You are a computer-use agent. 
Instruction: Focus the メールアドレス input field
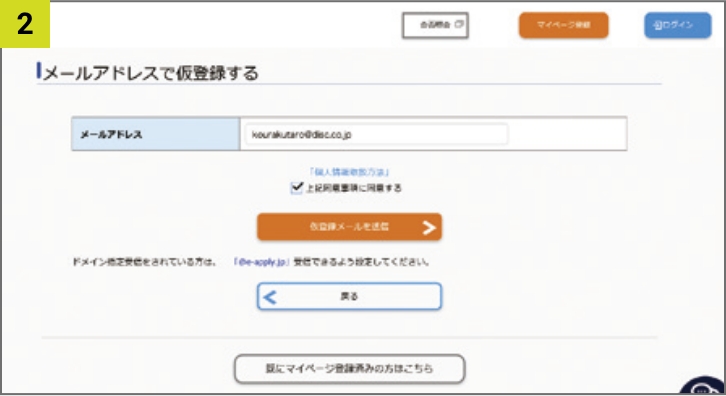tap(376, 134)
